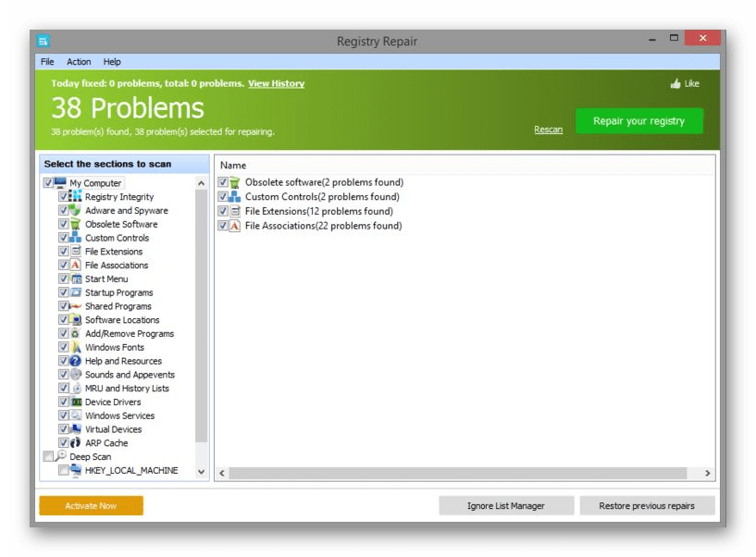The image size is (756, 557).
Task: Select Software Locations tree row
Action: click(x=122, y=320)
